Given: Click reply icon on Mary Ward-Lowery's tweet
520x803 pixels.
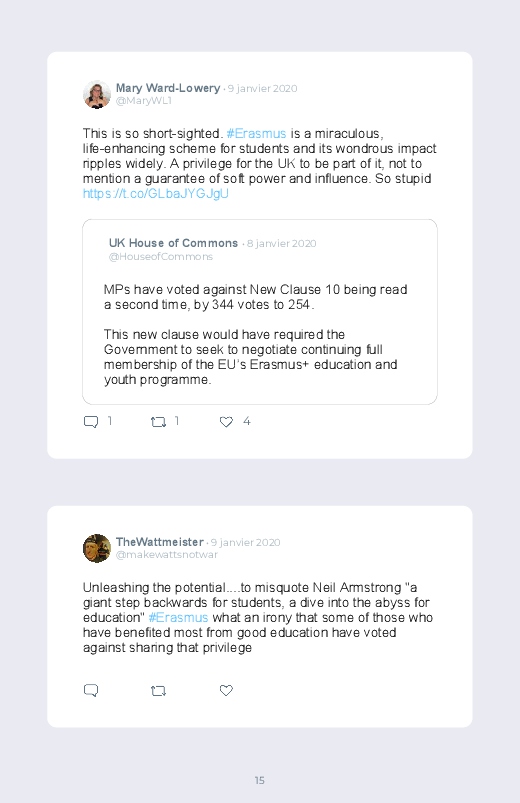Looking at the screenshot, I should coord(91,422).
